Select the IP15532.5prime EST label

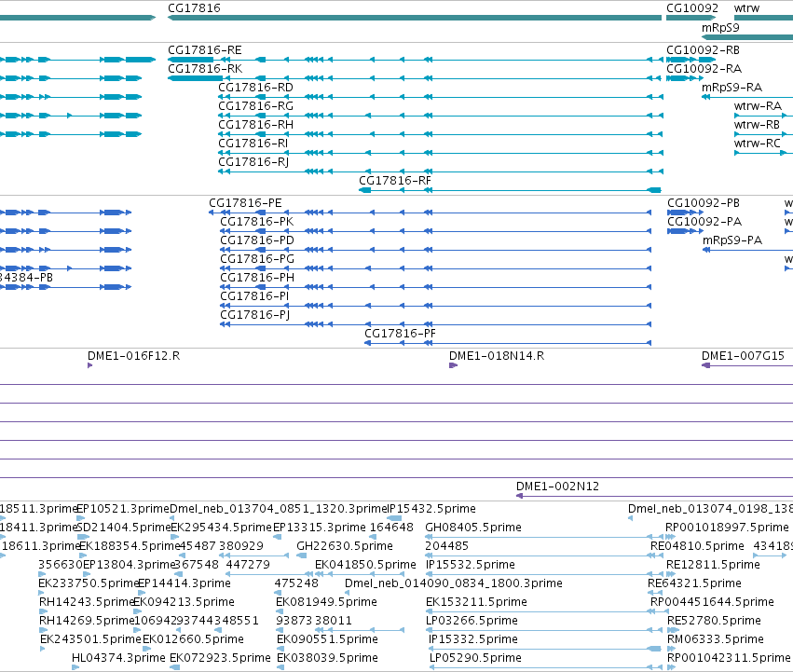(x=471, y=565)
